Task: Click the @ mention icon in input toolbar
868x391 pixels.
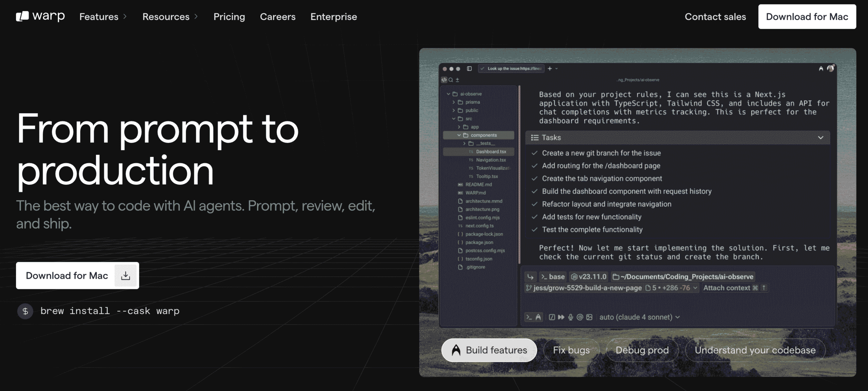Action: 580,317
